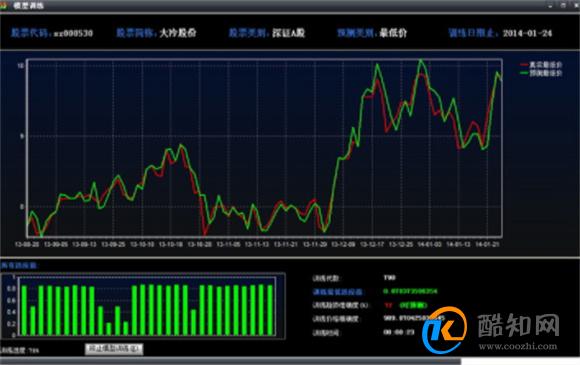The image size is (580, 365).
Task: Click the shortest green bar in the bar chart
Action: (108, 329)
